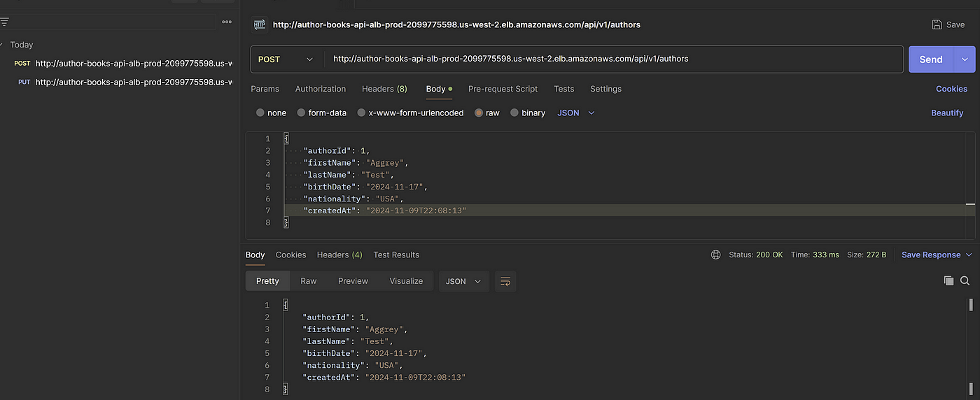Open the request body JSON format dropdown
Viewport: 980px width, 400px height.
[x=576, y=113]
